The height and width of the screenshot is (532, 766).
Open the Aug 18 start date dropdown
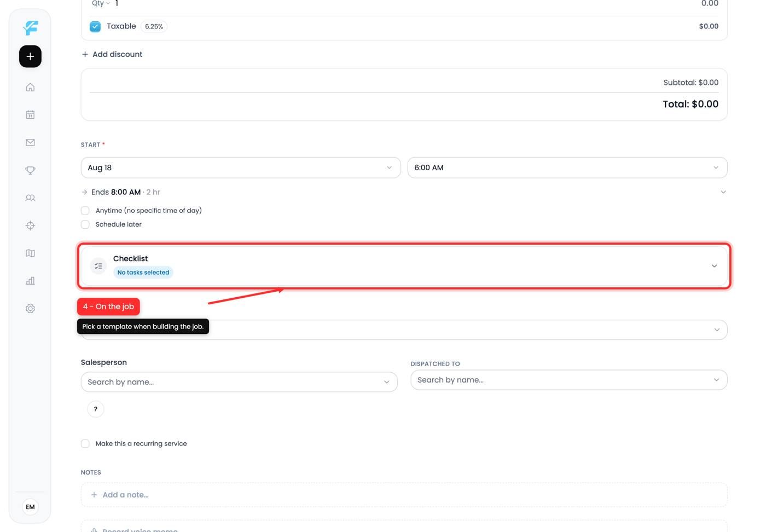pos(241,167)
